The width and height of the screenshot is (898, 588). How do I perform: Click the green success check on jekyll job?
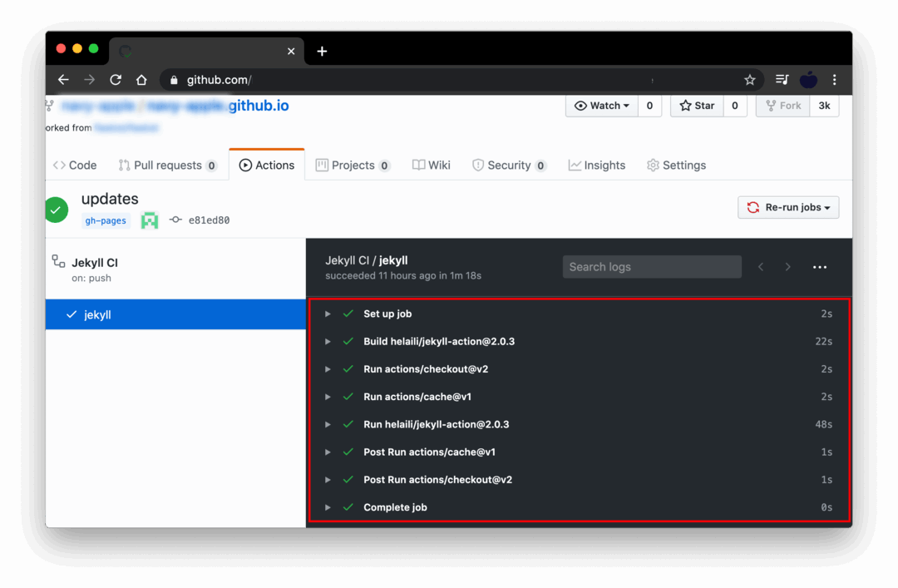tap(73, 314)
